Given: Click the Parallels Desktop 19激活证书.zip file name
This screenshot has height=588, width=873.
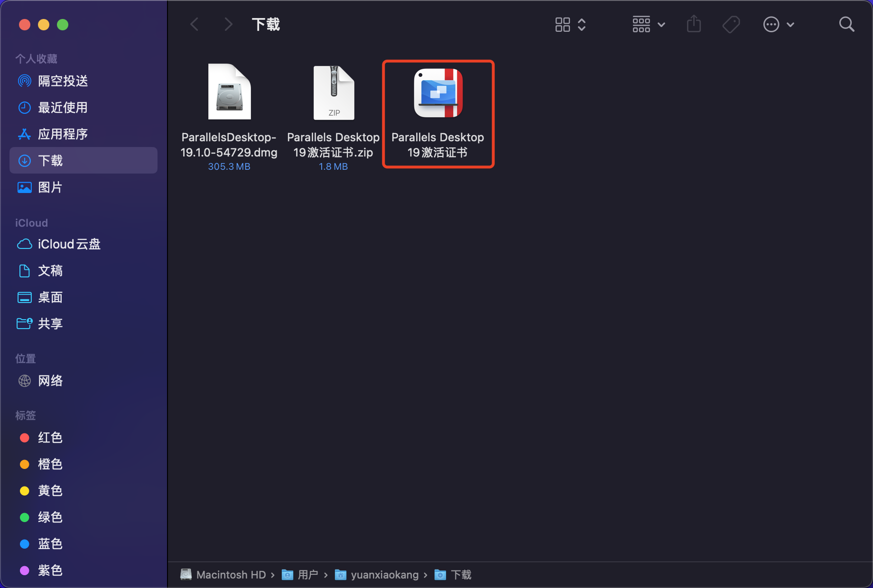Looking at the screenshot, I should pyautogui.click(x=334, y=145).
